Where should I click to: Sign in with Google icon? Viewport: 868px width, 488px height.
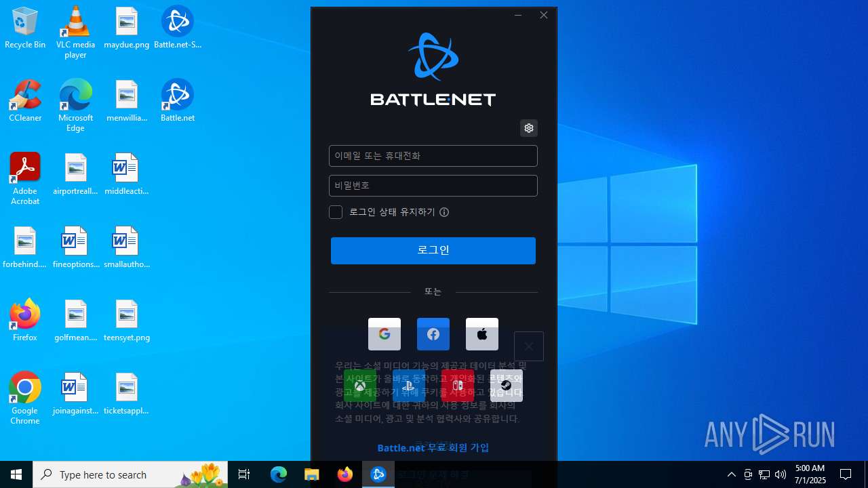(x=384, y=334)
